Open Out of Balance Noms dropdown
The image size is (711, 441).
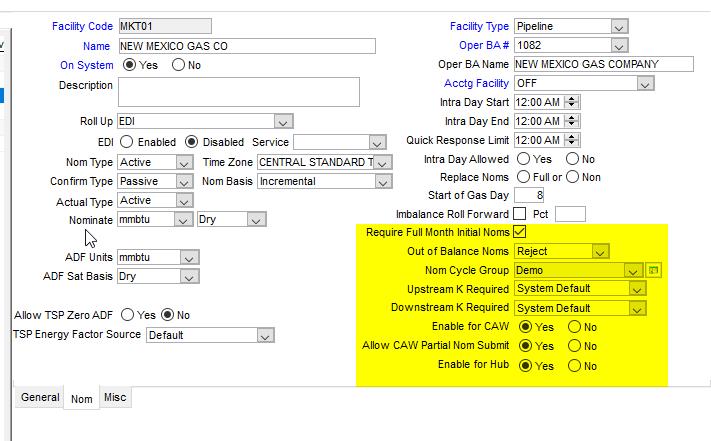(599, 251)
